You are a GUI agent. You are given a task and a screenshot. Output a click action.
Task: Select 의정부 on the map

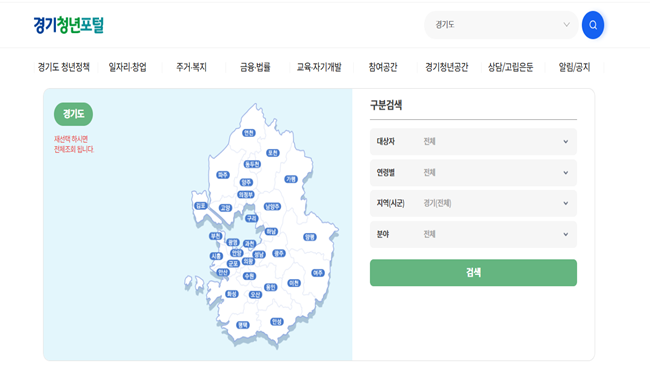(x=246, y=194)
